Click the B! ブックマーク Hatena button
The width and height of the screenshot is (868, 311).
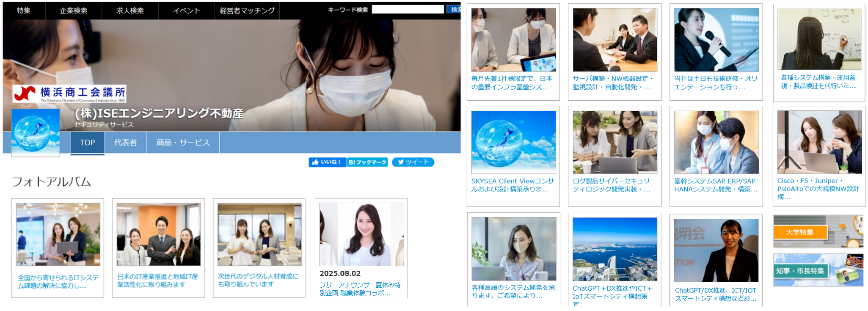[367, 162]
